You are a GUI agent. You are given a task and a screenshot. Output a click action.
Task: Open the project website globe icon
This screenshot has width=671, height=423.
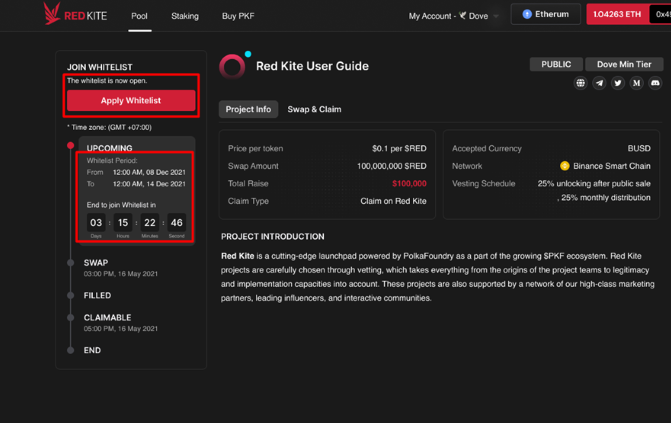point(580,83)
